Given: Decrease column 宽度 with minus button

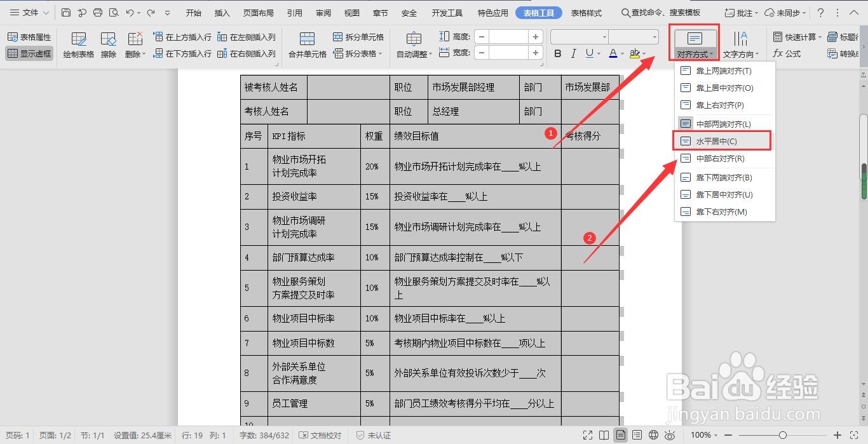Looking at the screenshot, I should (482, 53).
